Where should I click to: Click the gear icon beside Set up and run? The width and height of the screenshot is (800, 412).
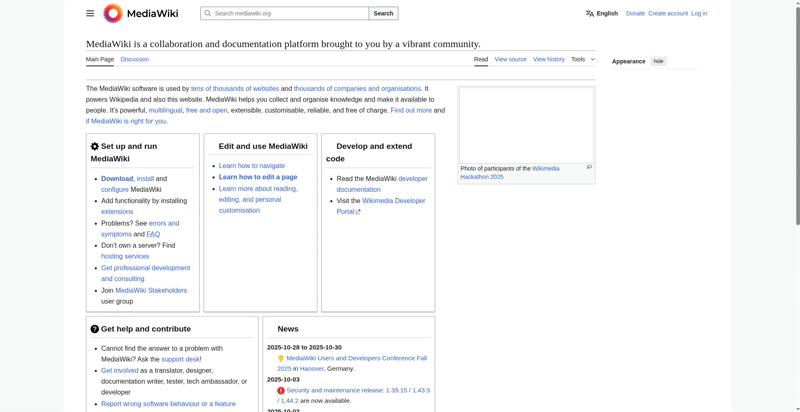(95, 146)
